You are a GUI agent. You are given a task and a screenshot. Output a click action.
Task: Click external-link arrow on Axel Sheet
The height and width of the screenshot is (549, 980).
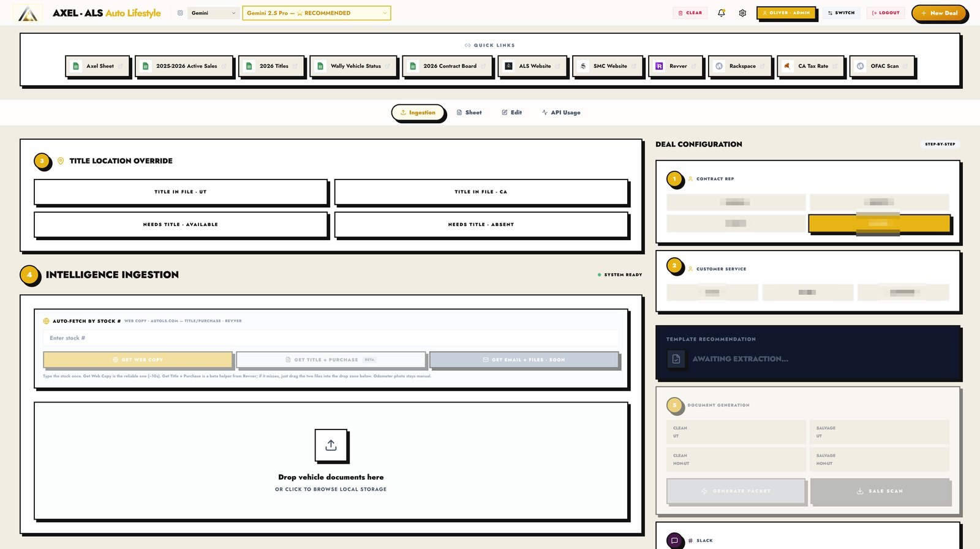(x=121, y=66)
